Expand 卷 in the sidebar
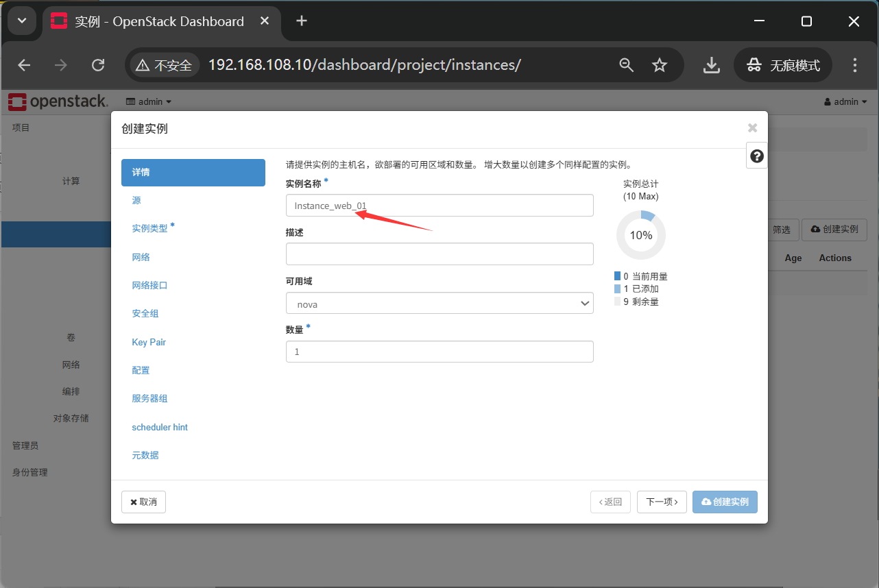879x588 pixels. coord(71,337)
